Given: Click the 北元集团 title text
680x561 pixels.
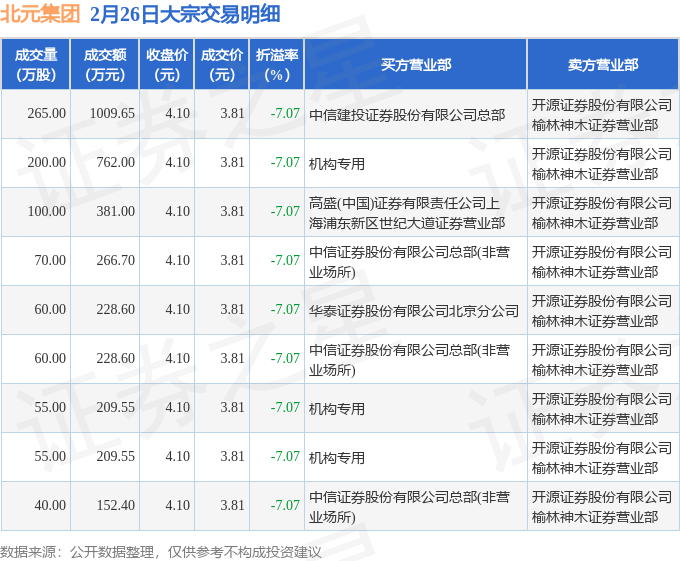Looking at the screenshot, I should coord(40,14).
